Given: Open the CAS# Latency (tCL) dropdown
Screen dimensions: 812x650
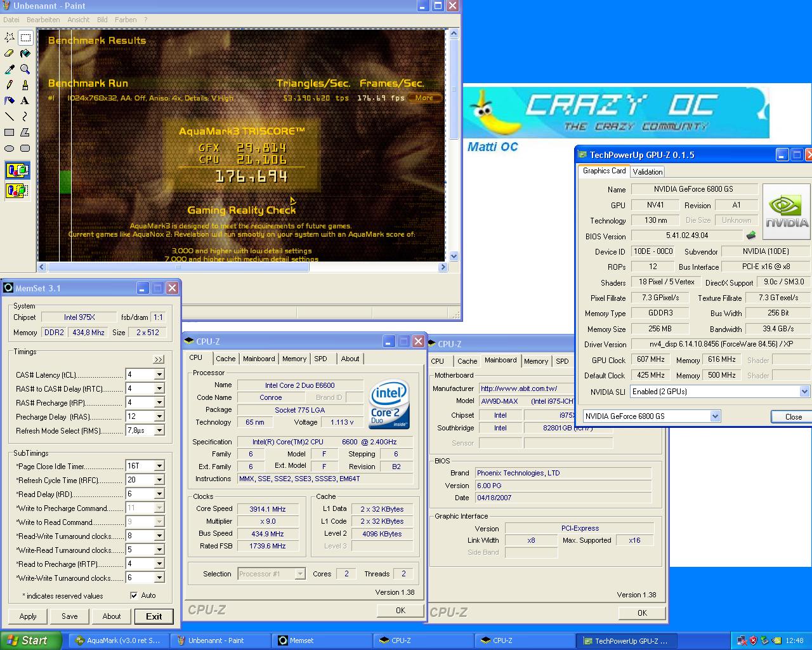Looking at the screenshot, I should 159,375.
